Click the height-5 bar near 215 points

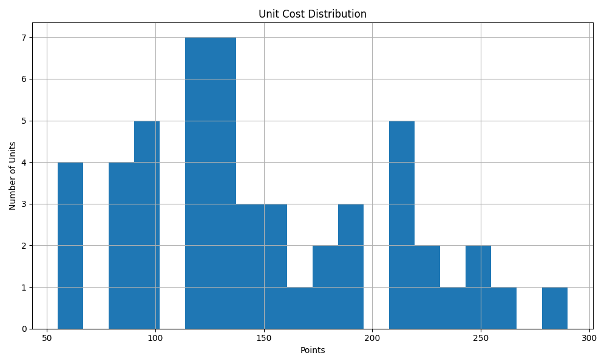pos(401,224)
